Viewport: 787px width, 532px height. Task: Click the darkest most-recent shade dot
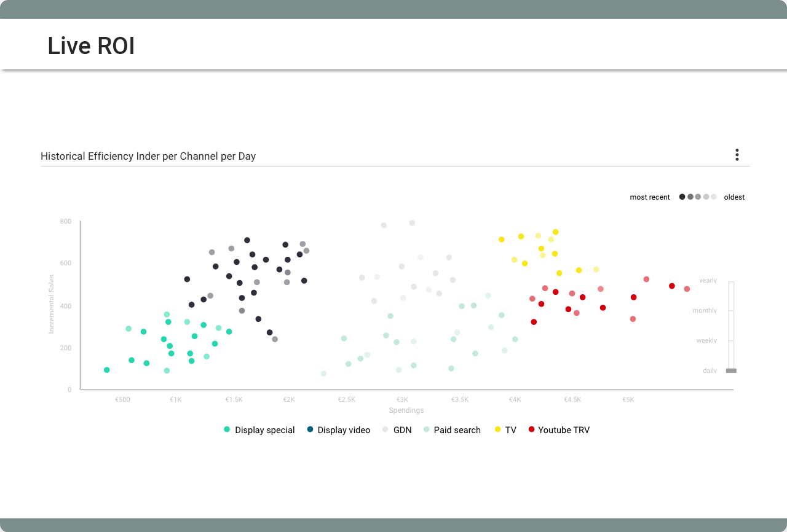(682, 197)
